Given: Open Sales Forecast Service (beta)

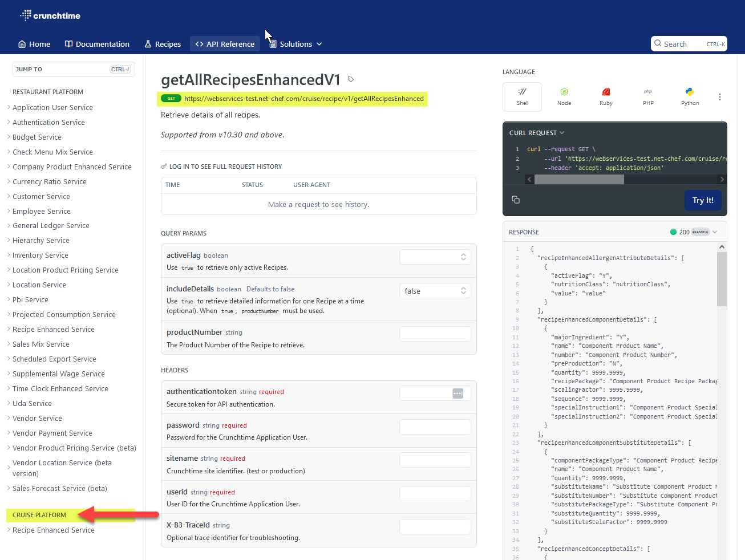Looking at the screenshot, I should (60, 488).
